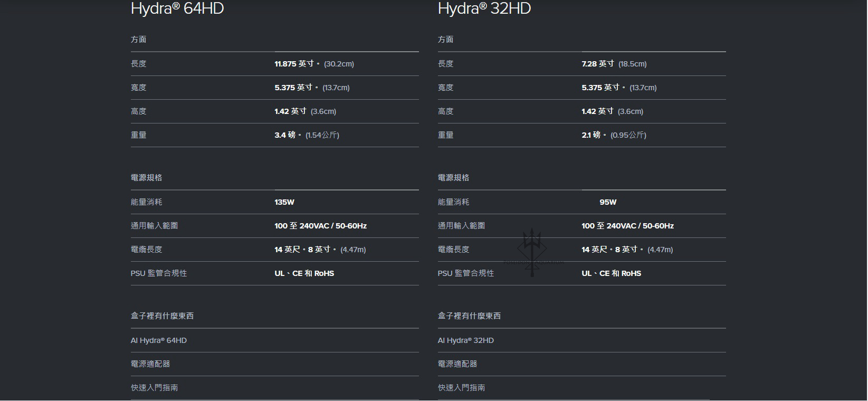Click "高度" label in Hydra 64HD table
868x401 pixels.
(x=139, y=111)
